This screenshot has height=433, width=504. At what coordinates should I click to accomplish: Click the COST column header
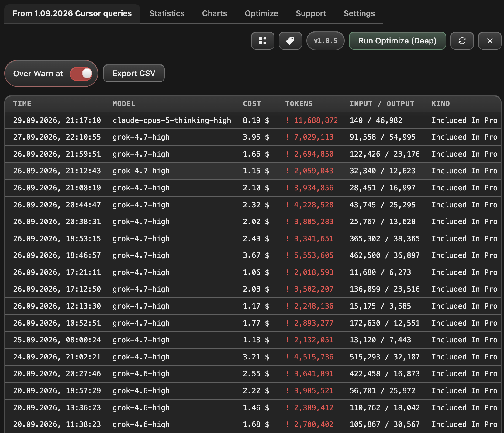252,104
